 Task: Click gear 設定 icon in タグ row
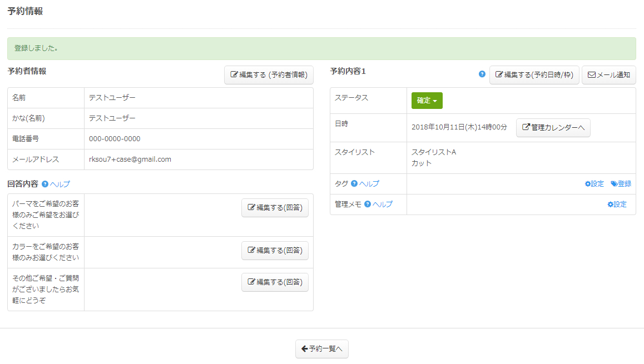pos(588,184)
